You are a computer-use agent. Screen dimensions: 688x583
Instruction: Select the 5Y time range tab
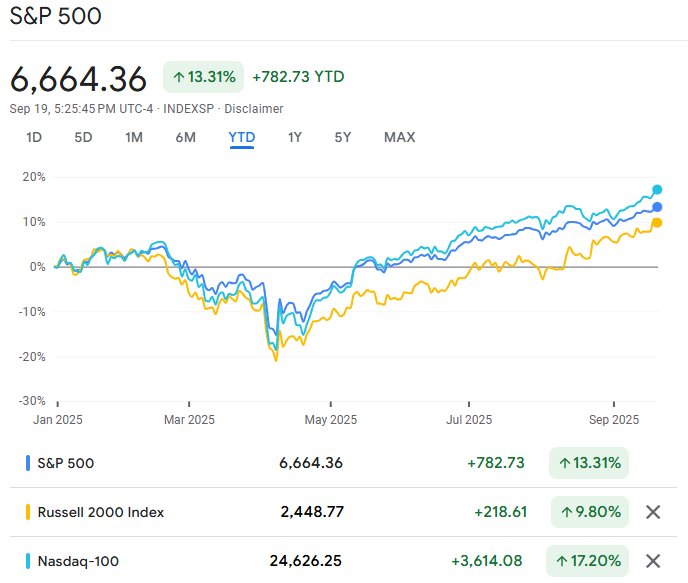pyautogui.click(x=343, y=137)
